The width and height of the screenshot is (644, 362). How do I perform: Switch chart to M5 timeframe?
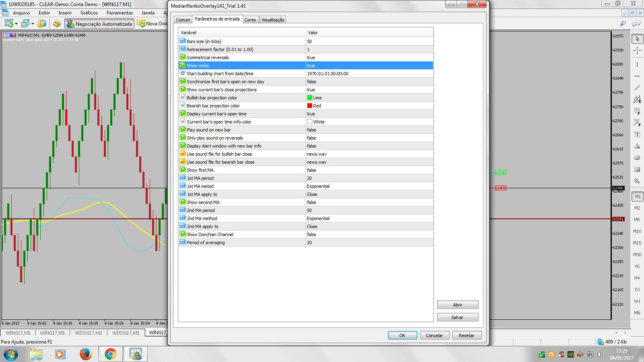[x=637, y=220]
